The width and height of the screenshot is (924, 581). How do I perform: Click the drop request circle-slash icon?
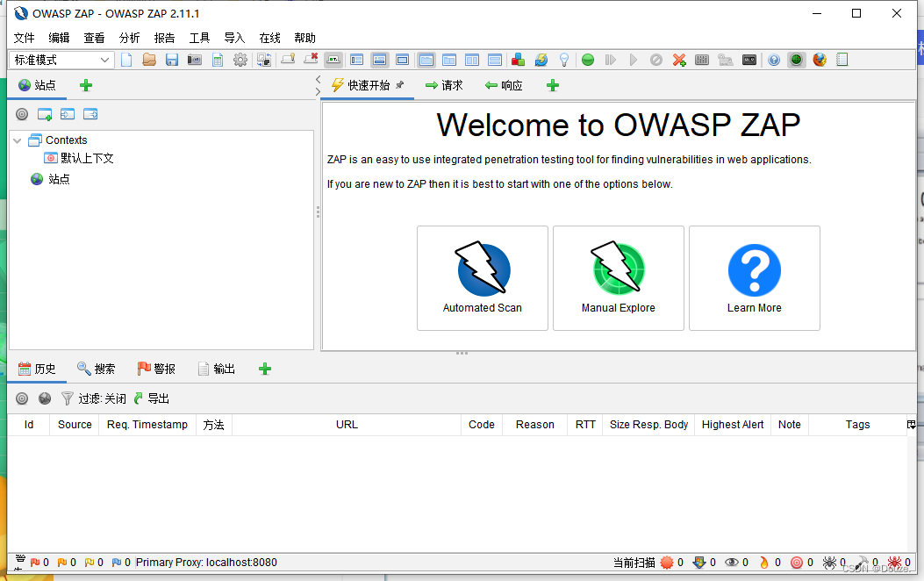point(655,60)
